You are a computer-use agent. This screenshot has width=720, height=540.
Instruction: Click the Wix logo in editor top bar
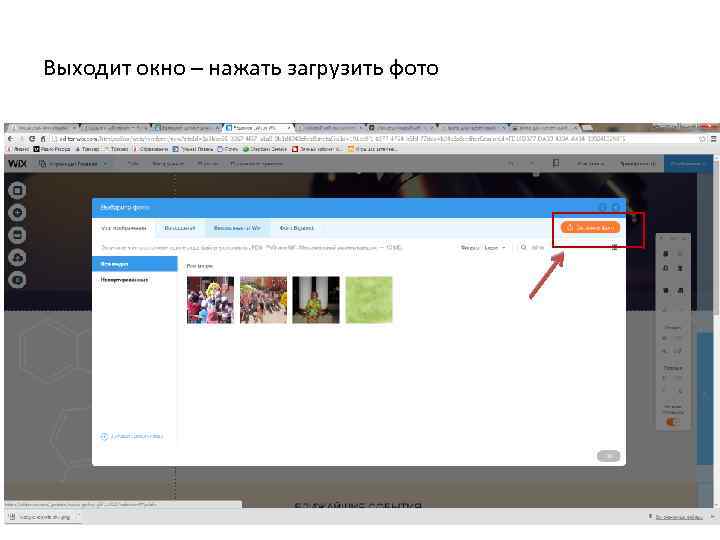(17, 163)
